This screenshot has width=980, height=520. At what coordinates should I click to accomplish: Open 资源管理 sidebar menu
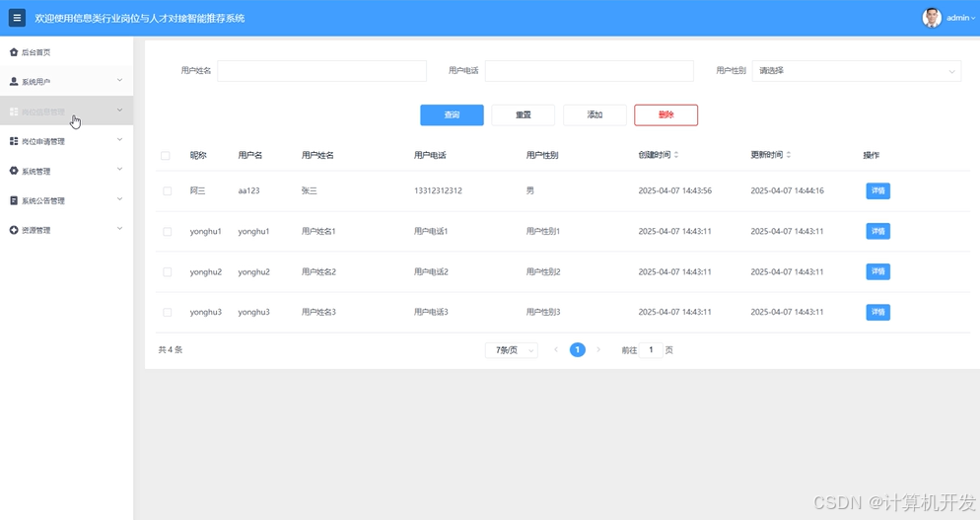pos(66,230)
